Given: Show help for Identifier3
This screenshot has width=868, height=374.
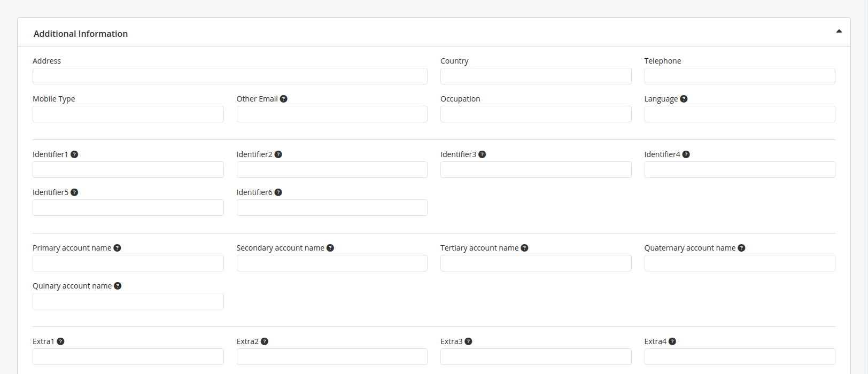Looking at the screenshot, I should [x=482, y=154].
